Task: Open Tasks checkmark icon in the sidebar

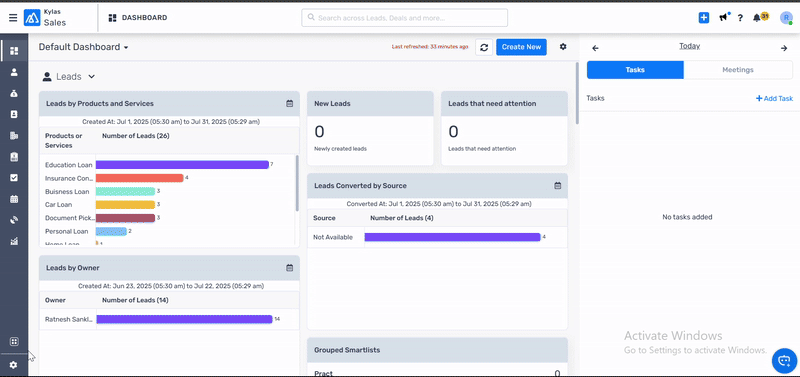Action: (x=14, y=178)
